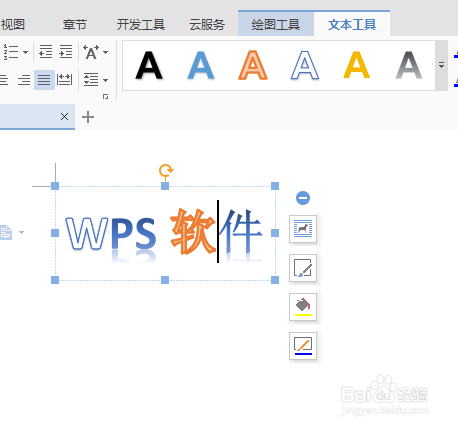The height and width of the screenshot is (428, 458).
Task: Expand the dropdown beside left margin document icon
Action: pos(22,232)
